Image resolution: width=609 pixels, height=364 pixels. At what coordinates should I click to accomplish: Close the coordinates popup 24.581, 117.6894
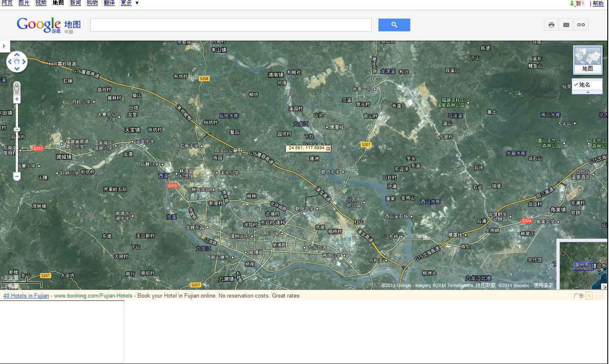[328, 148]
